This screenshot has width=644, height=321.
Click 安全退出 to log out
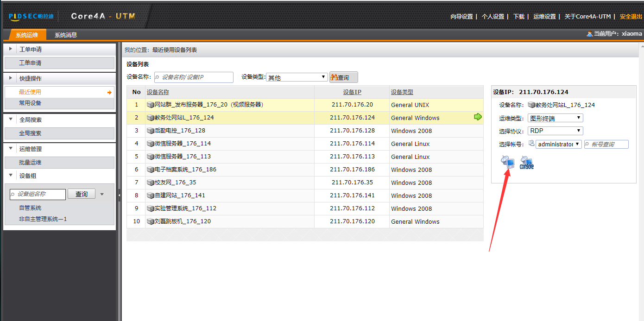631,16
